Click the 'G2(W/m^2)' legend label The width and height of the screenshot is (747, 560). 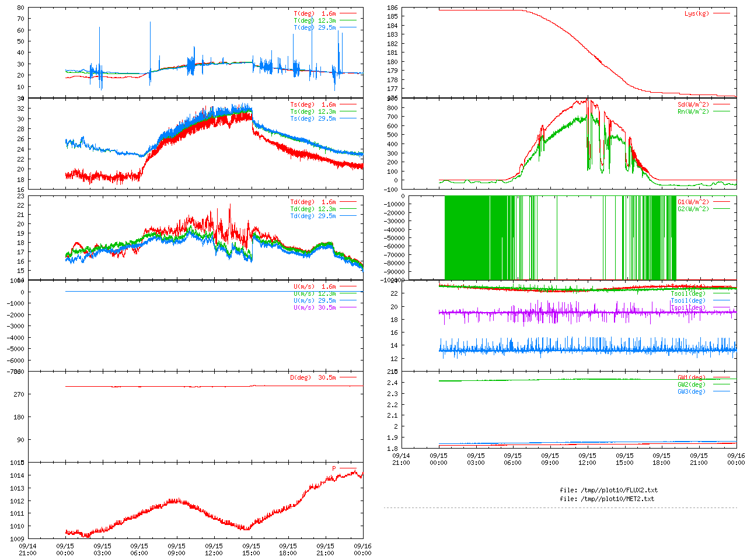[693, 209]
